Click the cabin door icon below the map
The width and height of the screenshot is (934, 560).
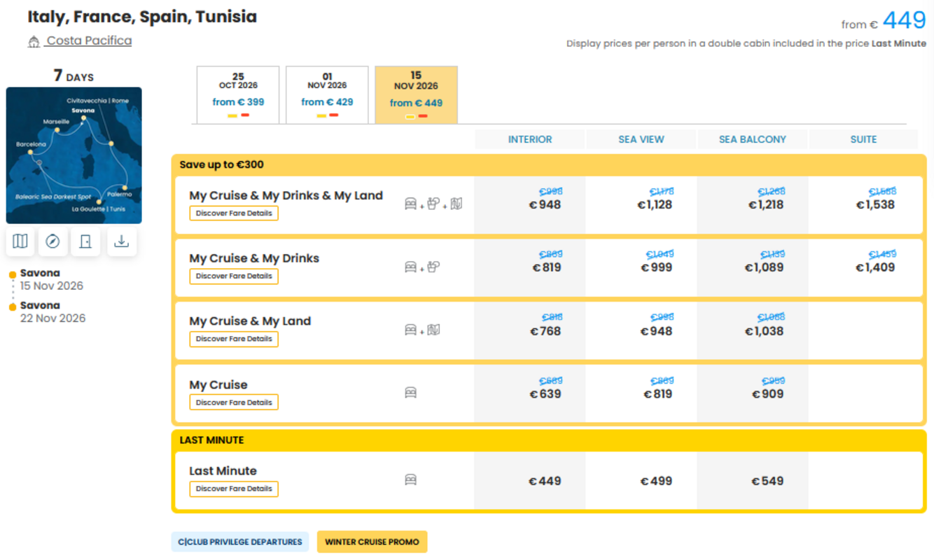pyautogui.click(x=85, y=241)
